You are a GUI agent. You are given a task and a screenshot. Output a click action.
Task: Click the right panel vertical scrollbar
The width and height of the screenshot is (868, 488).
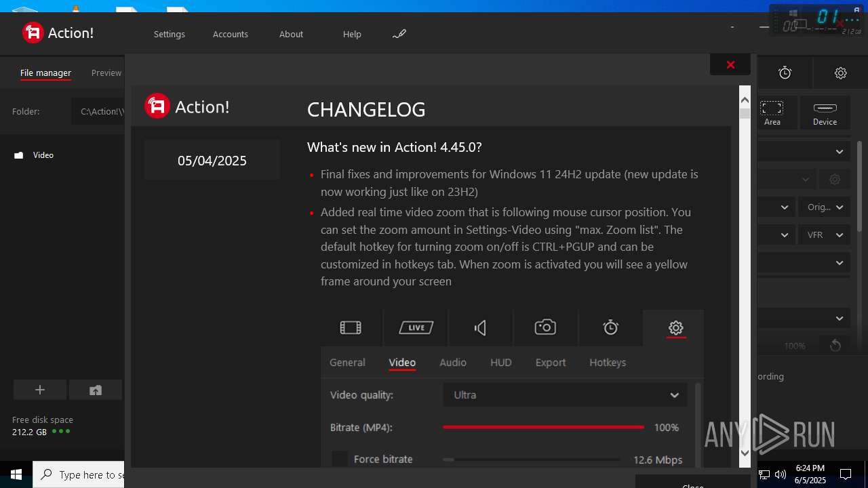click(859, 186)
